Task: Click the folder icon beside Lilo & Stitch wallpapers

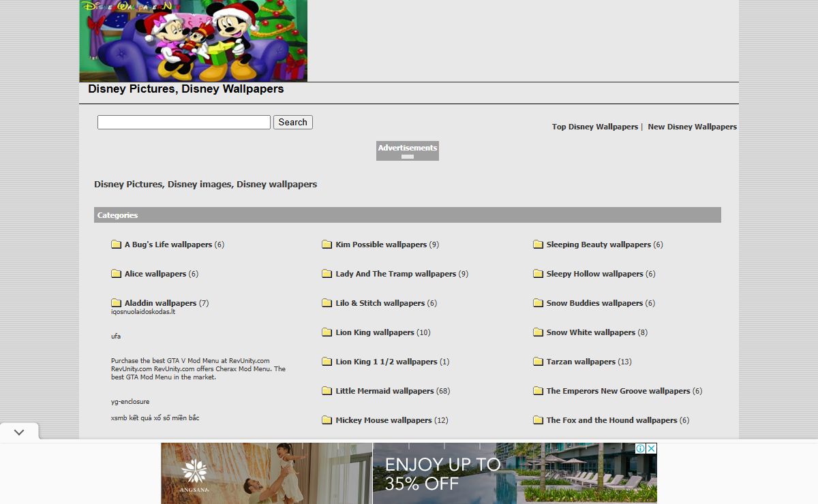Action: pos(327,303)
